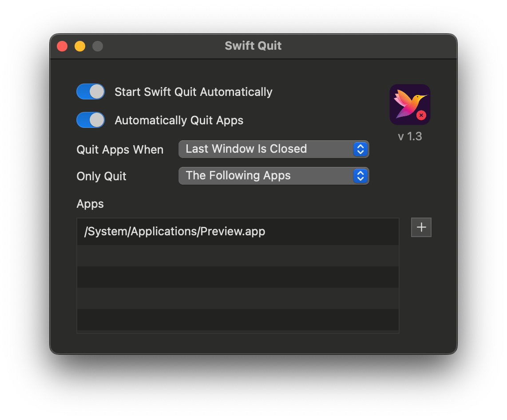Viewport: 507px width, 420px height.
Task: Open The Following Apps dropdown
Action: click(273, 176)
